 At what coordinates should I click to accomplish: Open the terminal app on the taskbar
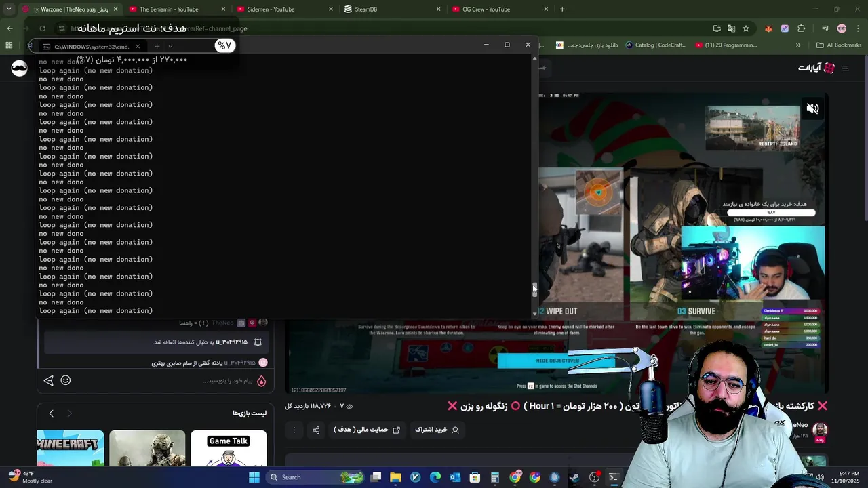[614, 477]
